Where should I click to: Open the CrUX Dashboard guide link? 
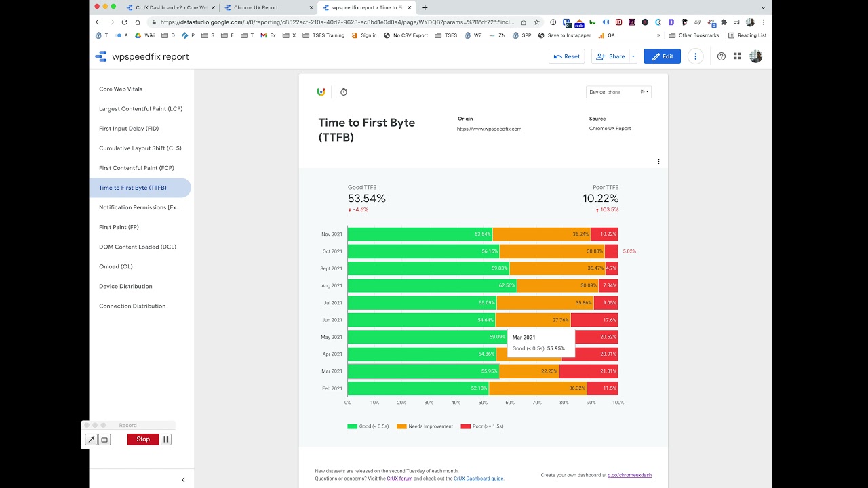click(478, 479)
